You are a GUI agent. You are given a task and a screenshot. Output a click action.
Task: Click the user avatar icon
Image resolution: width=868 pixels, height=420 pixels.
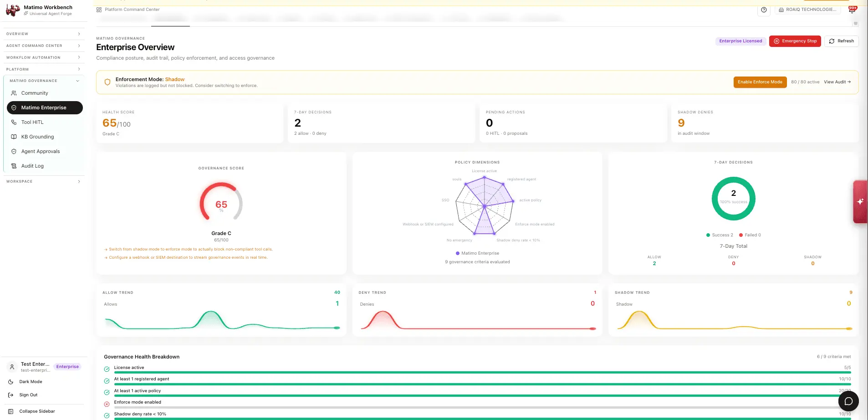point(12,367)
